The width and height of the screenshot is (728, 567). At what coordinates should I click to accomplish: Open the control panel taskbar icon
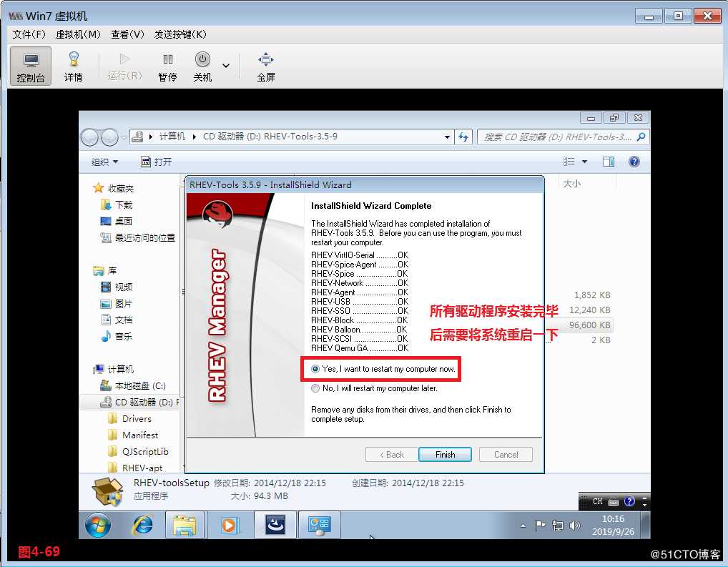pos(320,526)
